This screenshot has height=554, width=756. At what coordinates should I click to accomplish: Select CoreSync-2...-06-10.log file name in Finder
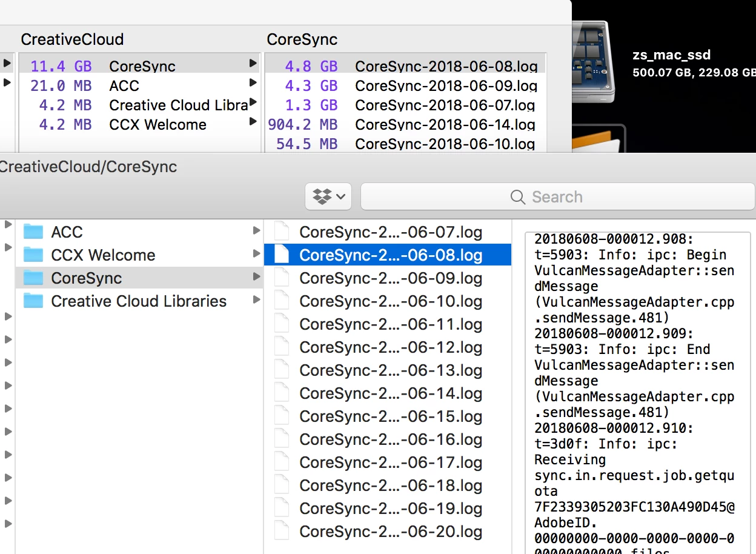(391, 301)
